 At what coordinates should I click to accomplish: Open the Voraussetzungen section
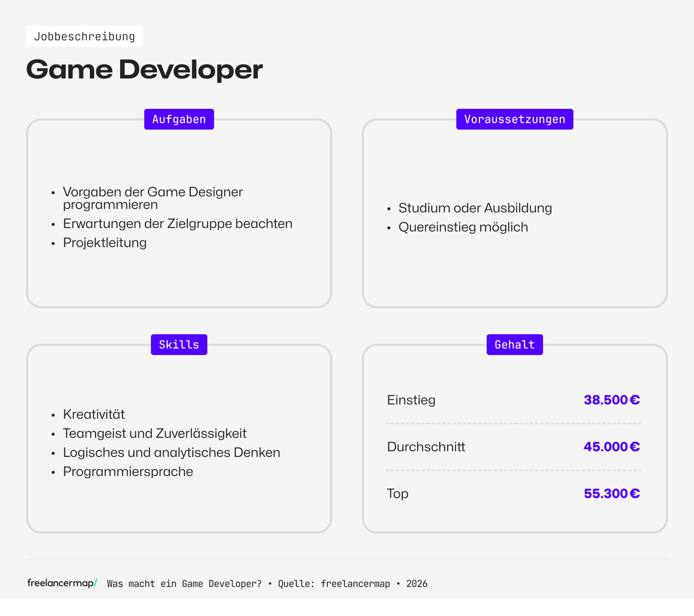(x=514, y=212)
